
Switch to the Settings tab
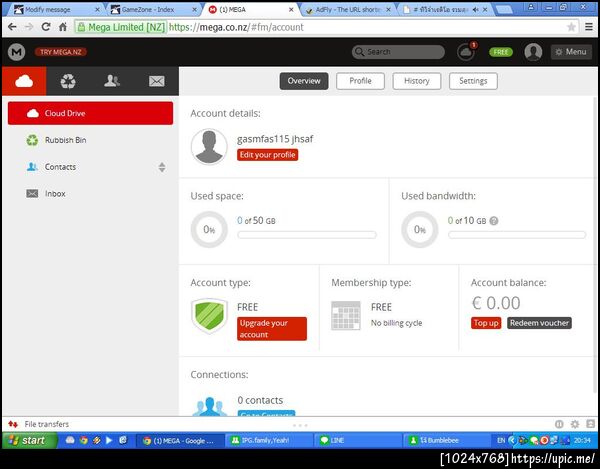coord(473,81)
